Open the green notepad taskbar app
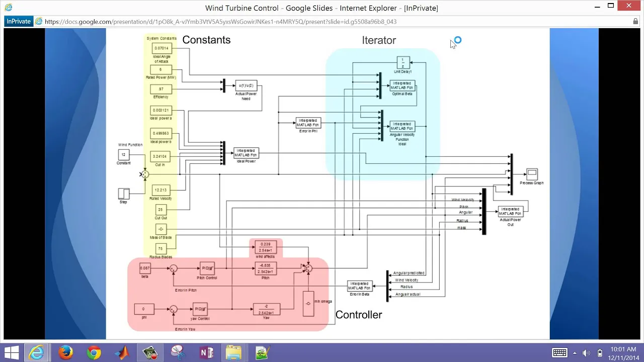 point(263,352)
